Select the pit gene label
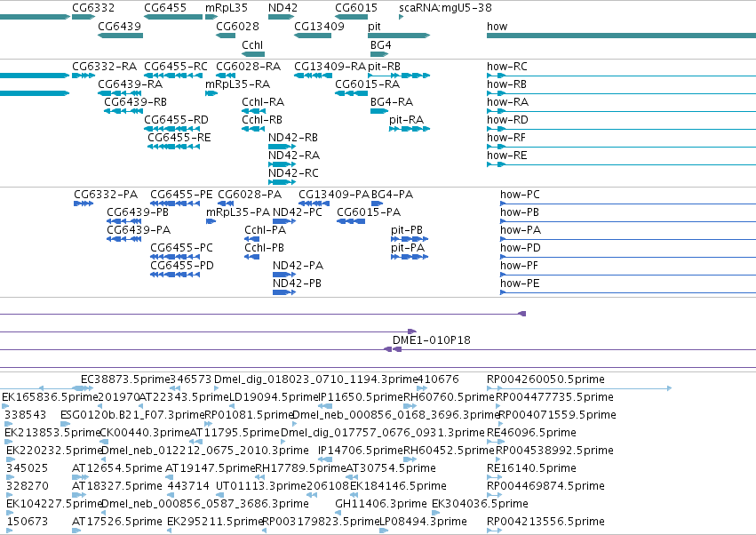756x535 pixels. coord(374,26)
